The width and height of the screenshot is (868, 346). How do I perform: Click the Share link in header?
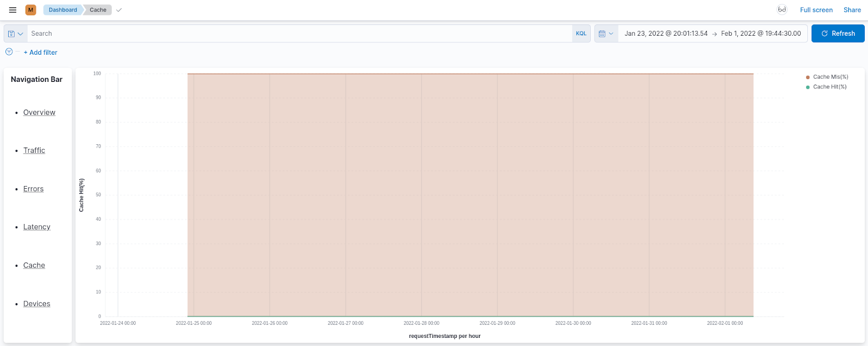pyautogui.click(x=852, y=10)
